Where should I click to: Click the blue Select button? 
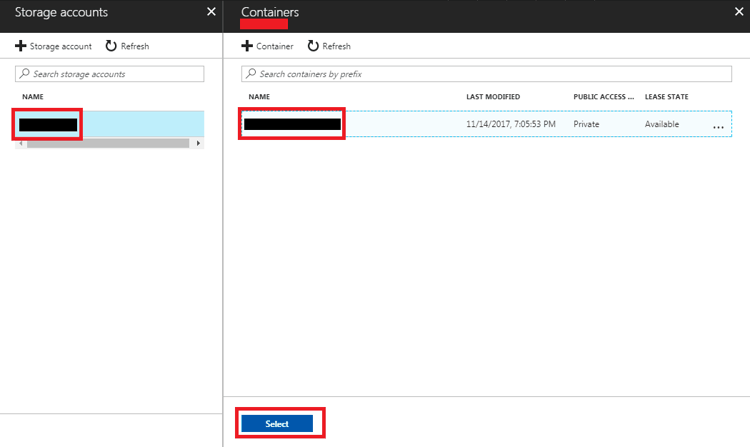click(x=277, y=424)
